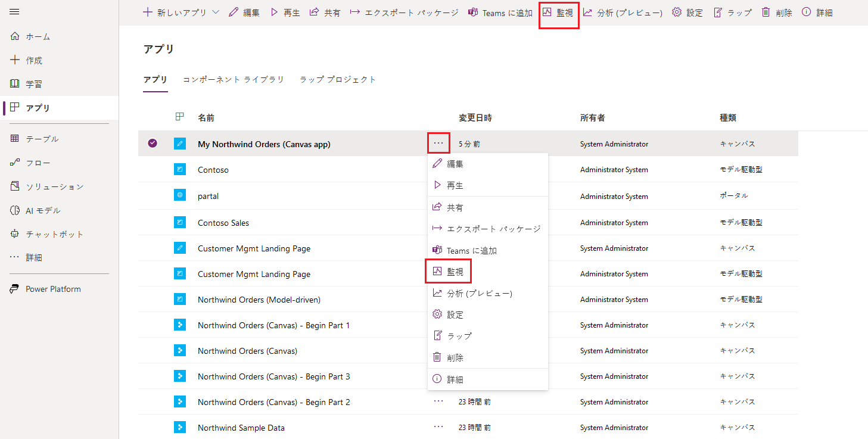Screen dimensions: 868x439
Task: Choose 詳細 in the context menu
Action: pos(488,379)
